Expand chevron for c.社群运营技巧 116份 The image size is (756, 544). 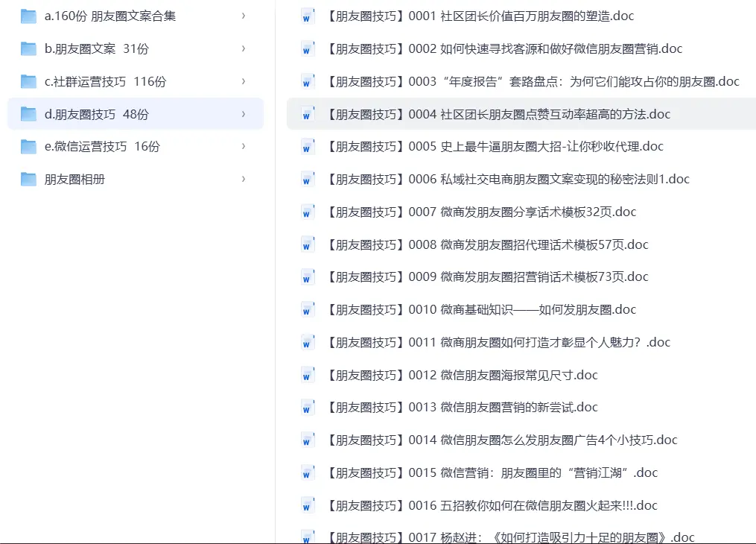(244, 81)
